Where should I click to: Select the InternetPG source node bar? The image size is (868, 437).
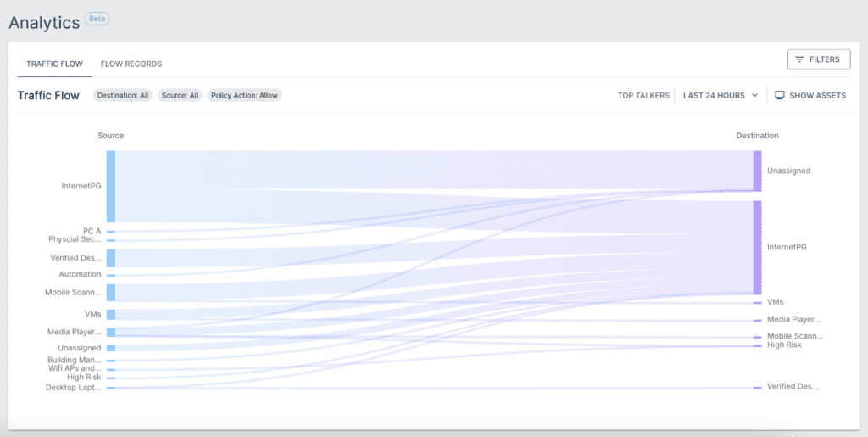point(111,186)
